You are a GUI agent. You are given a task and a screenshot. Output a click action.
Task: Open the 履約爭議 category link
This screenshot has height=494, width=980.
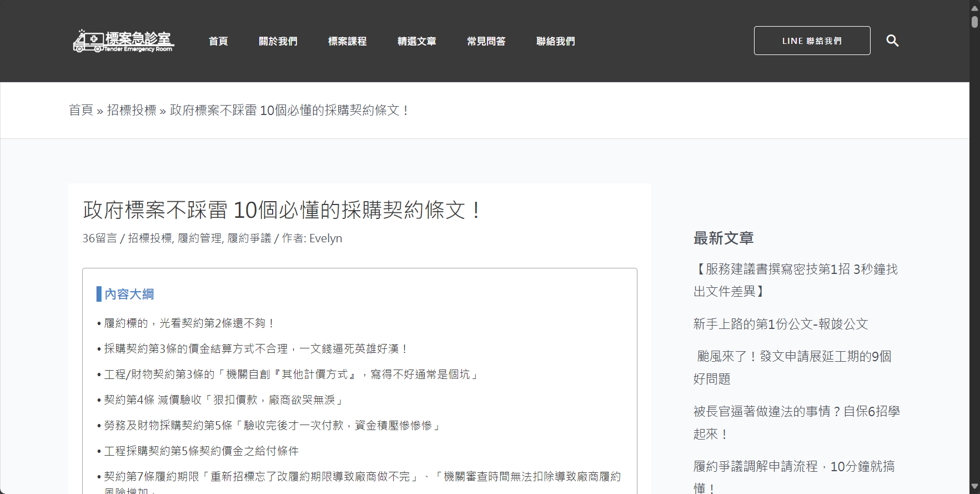[x=249, y=238]
